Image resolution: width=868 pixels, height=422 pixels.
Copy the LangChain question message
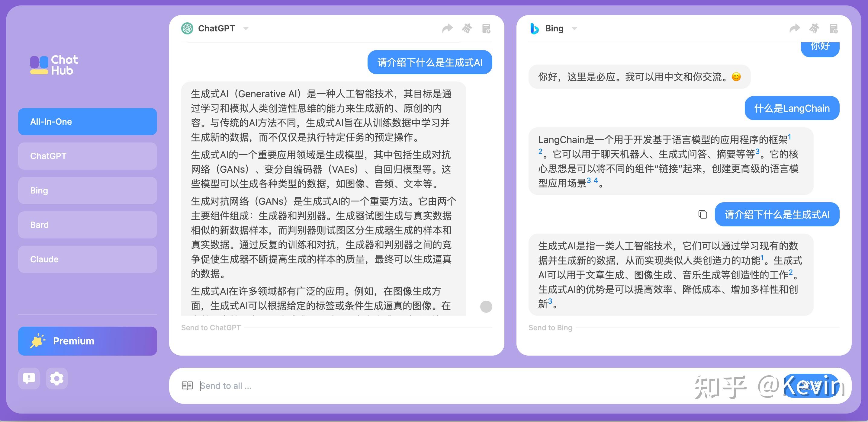pyautogui.click(x=702, y=215)
